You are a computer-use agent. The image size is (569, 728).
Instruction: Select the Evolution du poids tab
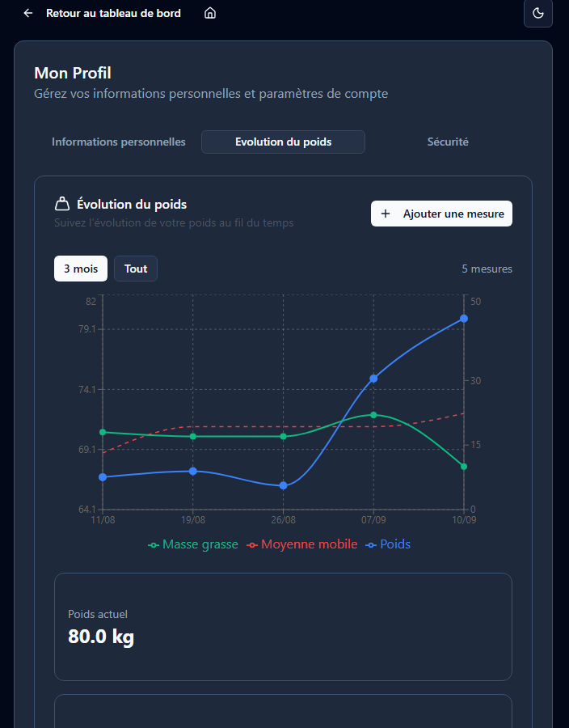pyautogui.click(x=283, y=142)
